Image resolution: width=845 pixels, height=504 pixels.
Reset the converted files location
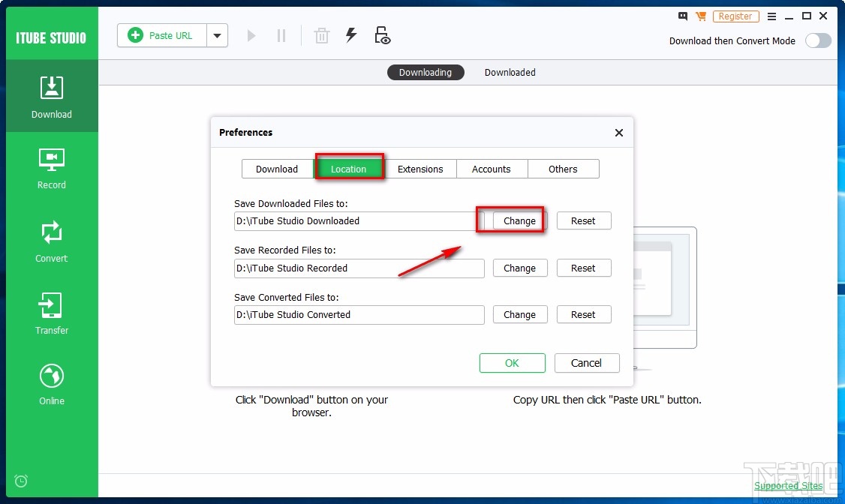[584, 314]
